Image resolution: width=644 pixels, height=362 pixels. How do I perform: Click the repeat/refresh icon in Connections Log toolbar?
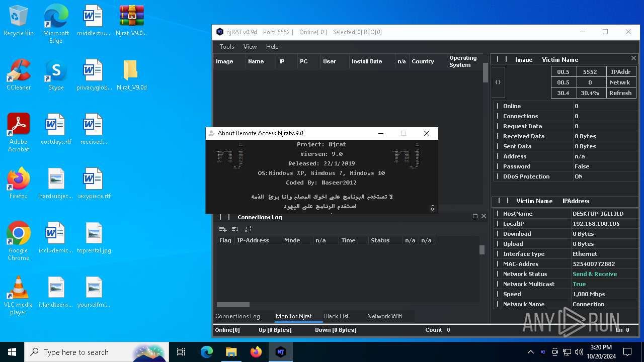pyautogui.click(x=248, y=229)
